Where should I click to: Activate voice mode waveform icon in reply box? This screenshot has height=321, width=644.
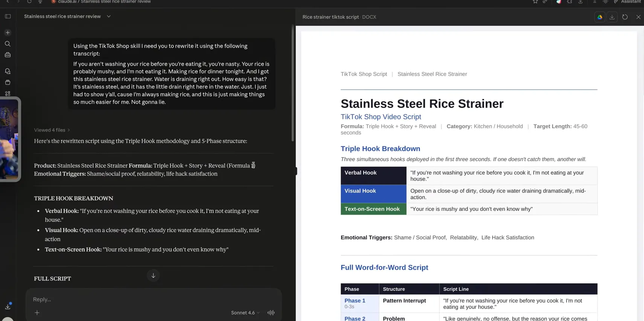coord(271,312)
